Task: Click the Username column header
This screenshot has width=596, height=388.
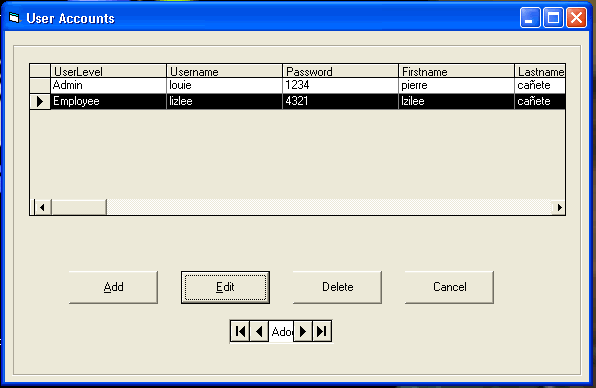Action: pyautogui.click(x=224, y=71)
